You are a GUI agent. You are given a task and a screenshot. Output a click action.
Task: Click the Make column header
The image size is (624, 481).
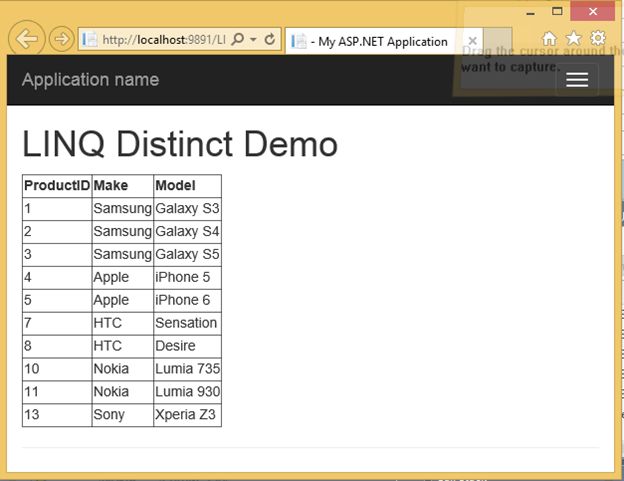coord(111,186)
